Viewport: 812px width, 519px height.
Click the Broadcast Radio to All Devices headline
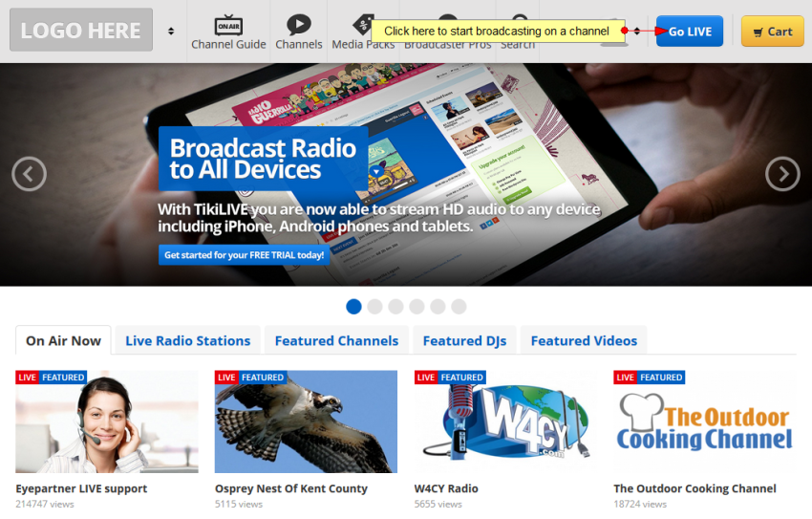point(263,159)
